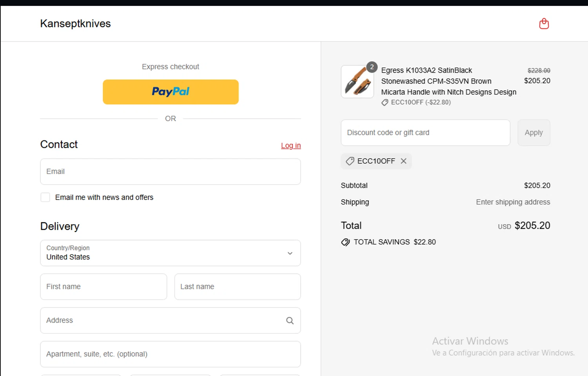Click the Express checkout label

click(171, 67)
